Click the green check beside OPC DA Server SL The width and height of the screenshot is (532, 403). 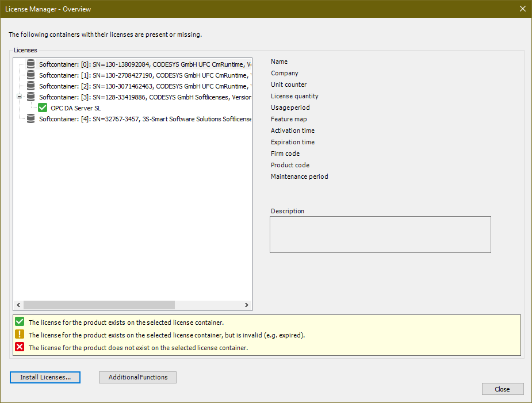[42, 108]
